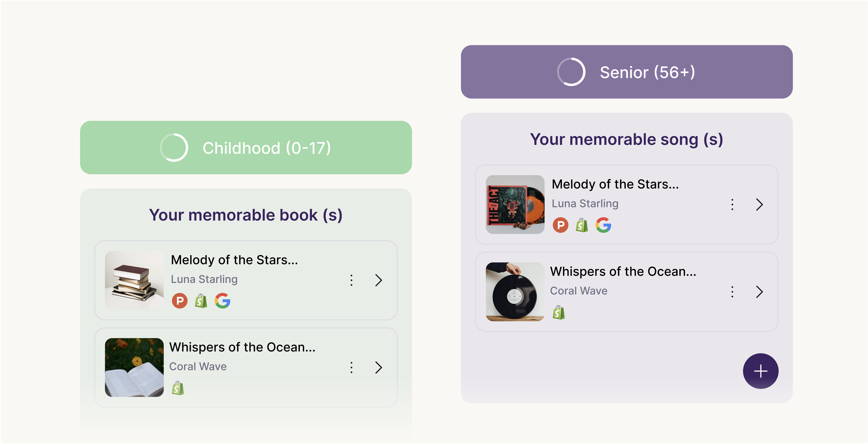868x445 pixels.
Task: Expand book Melody of the Stars with chevron arrow
Action: click(378, 280)
